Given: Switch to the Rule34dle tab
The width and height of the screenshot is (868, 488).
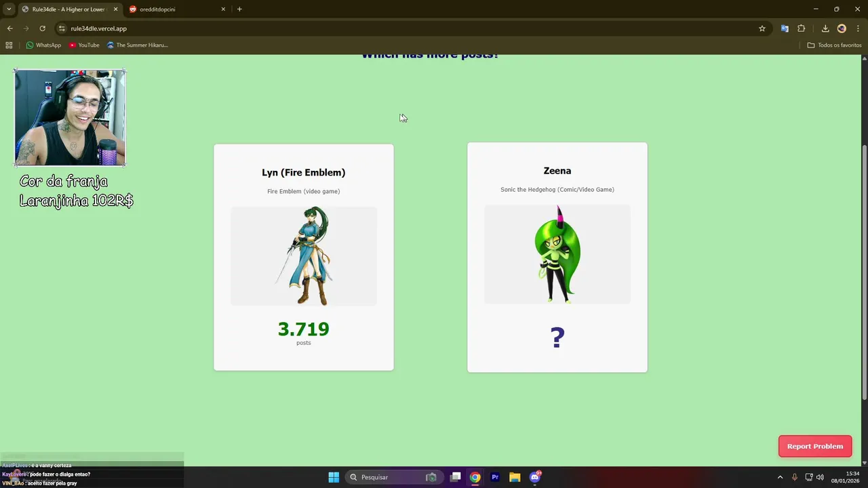Looking at the screenshot, I should tap(70, 9).
